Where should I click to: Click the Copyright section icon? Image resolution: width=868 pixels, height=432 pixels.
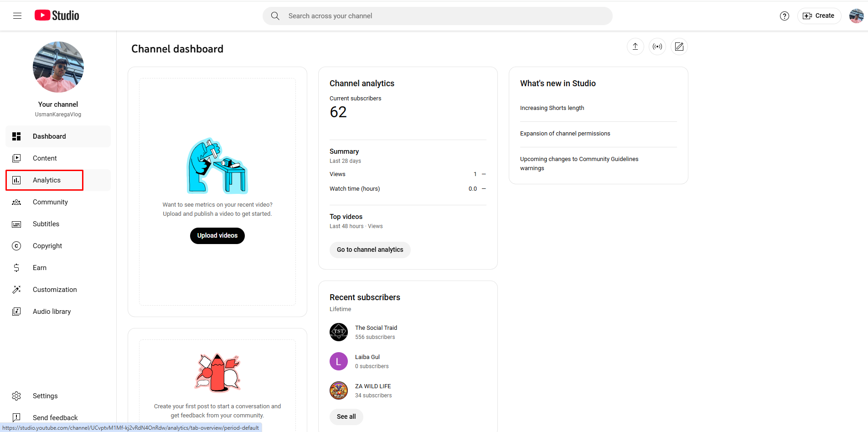tap(16, 245)
